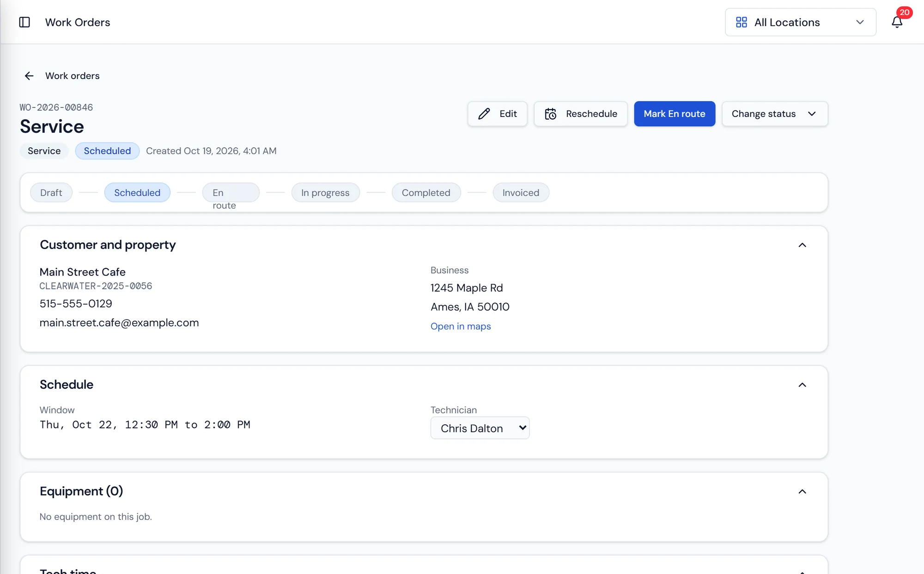Click email main.street.cafe@example.com
The width and height of the screenshot is (924, 574).
[x=119, y=323]
